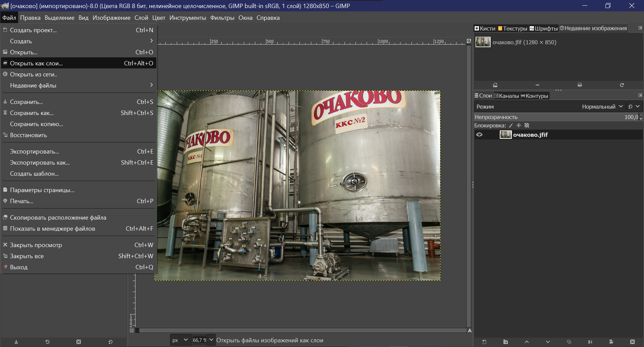Add a layer mask via the mask icon
Screen dimensions: 644x347
611,342
